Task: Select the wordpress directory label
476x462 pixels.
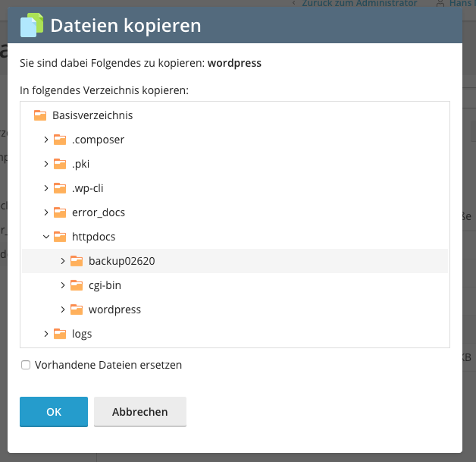Action: (x=114, y=310)
